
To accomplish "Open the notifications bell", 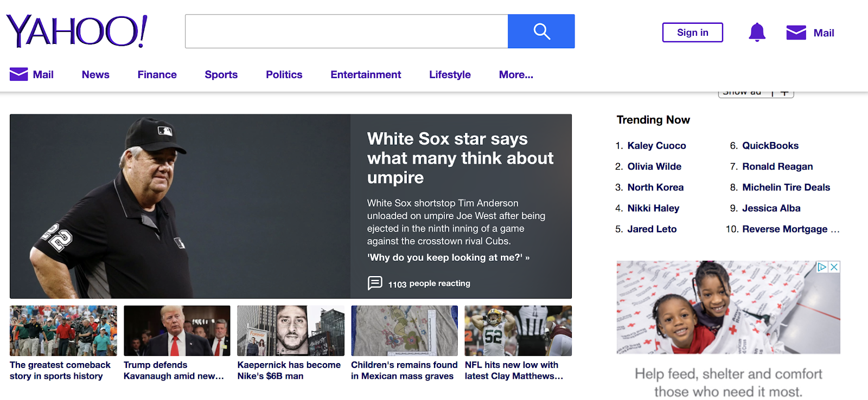I will coord(757,33).
